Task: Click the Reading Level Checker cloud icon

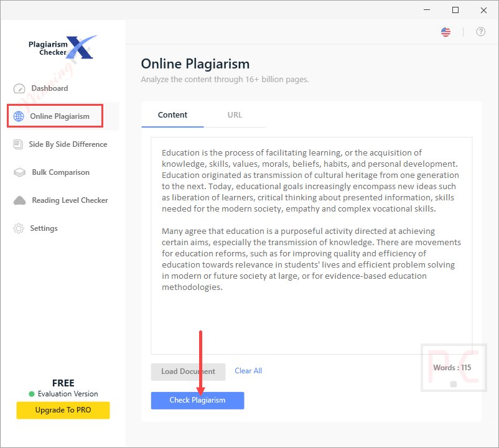Action: click(x=19, y=200)
